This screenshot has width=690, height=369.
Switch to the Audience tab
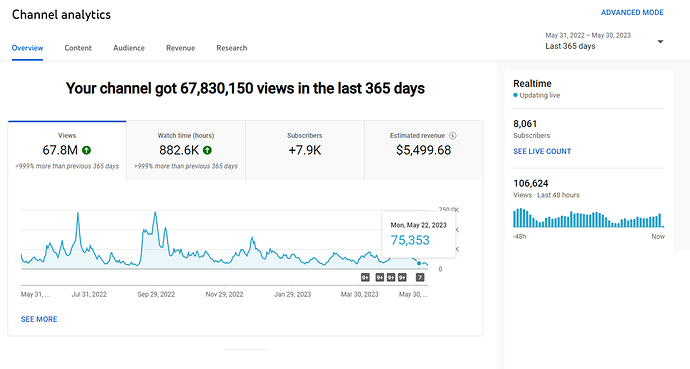(x=129, y=48)
